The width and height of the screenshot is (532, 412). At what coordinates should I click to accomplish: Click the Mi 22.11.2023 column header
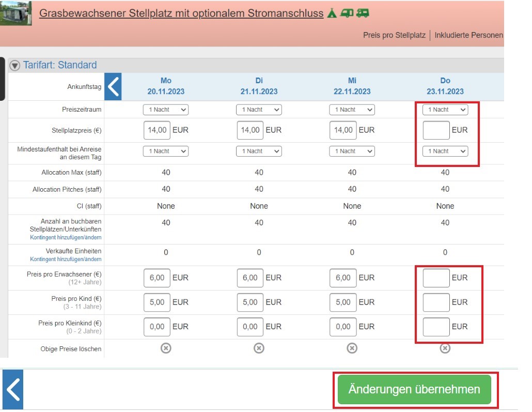point(352,86)
